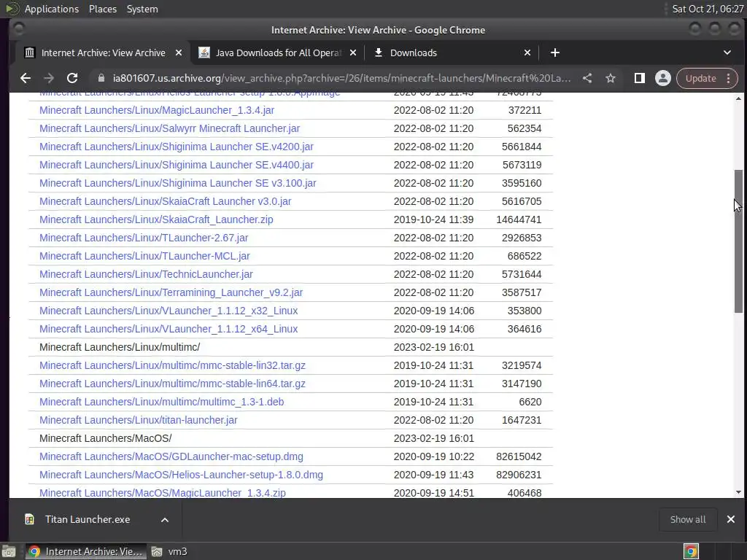
Task: Open the Chrome three-dot menu
Action: click(x=729, y=78)
